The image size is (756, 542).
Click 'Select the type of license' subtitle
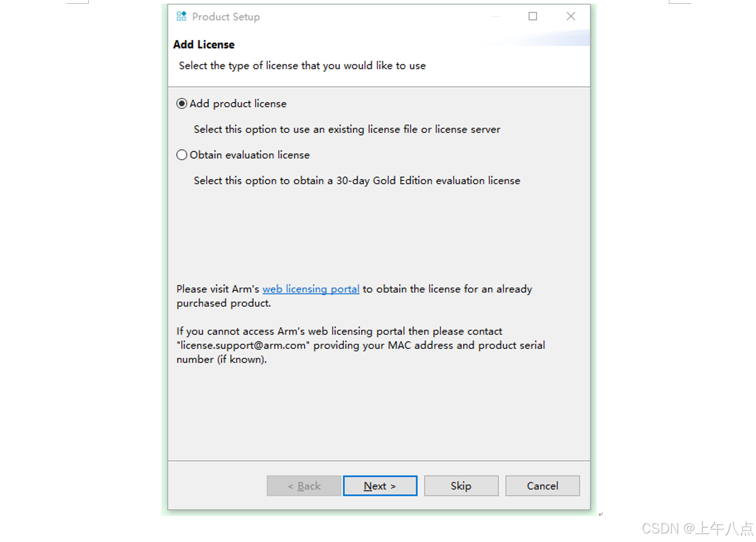point(302,66)
